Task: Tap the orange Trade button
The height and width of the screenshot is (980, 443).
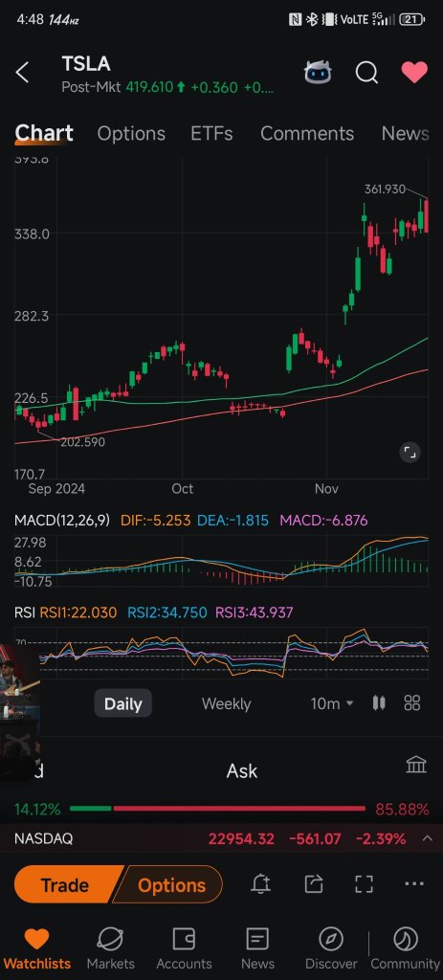Action: click(65, 885)
